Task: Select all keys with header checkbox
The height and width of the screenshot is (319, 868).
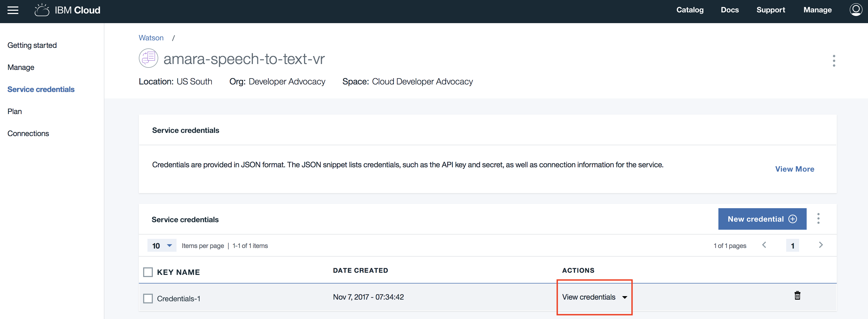Action: pyautogui.click(x=148, y=272)
